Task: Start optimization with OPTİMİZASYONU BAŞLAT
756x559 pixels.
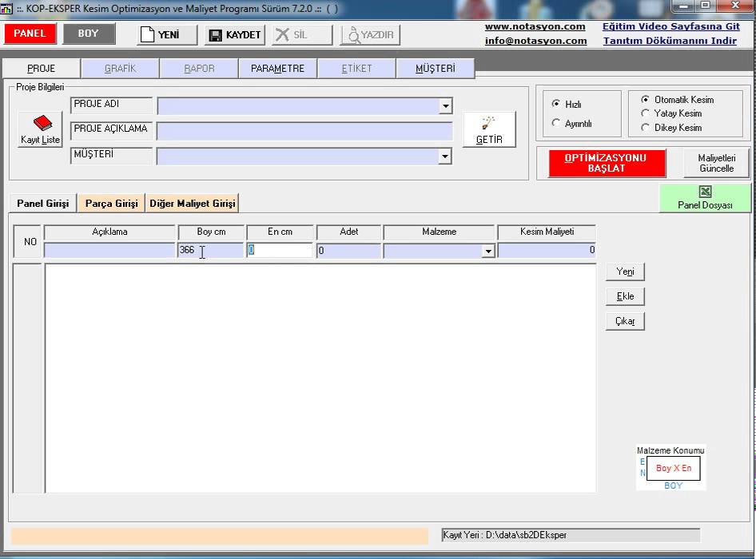Action: click(607, 163)
